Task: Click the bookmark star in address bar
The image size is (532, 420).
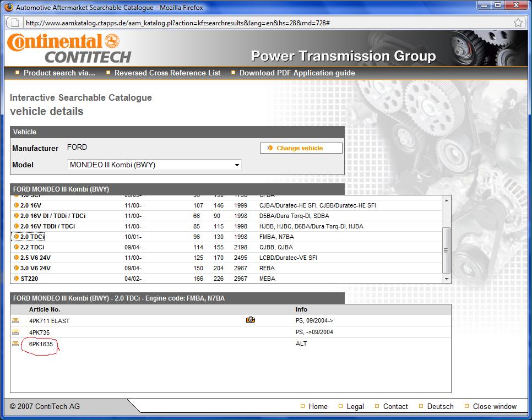Action: 518,23
